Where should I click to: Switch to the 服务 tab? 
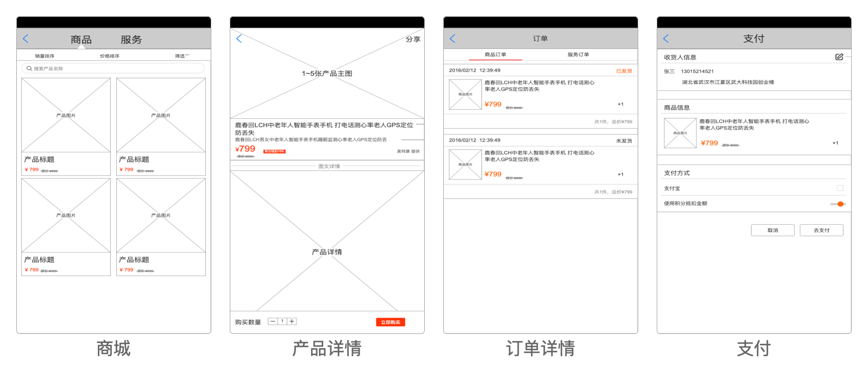(131, 40)
